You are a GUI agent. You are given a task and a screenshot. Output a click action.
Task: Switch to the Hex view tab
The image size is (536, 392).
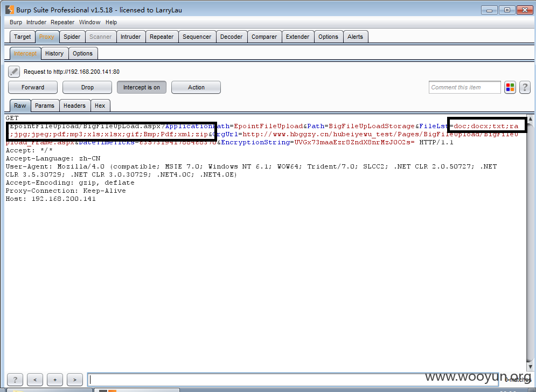tap(100, 106)
